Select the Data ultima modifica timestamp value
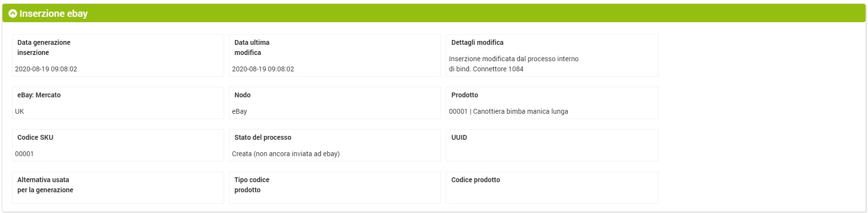This screenshot has width=868, height=213. click(263, 69)
